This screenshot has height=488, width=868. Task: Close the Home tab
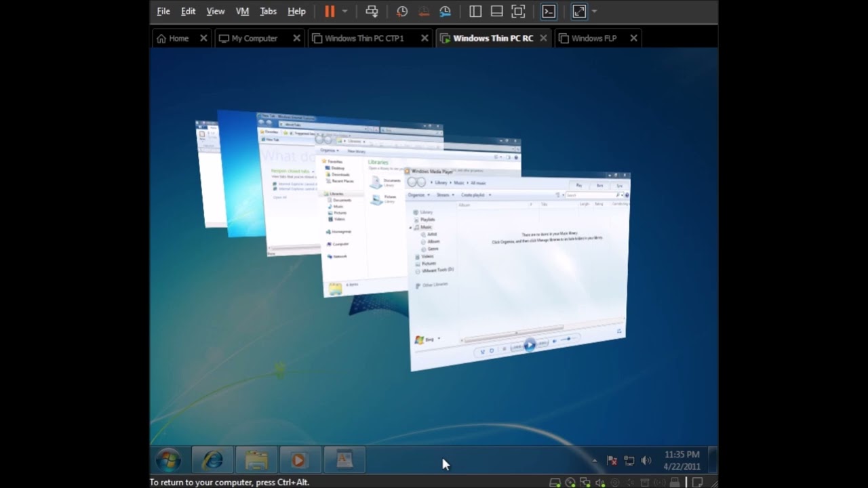[x=203, y=39]
